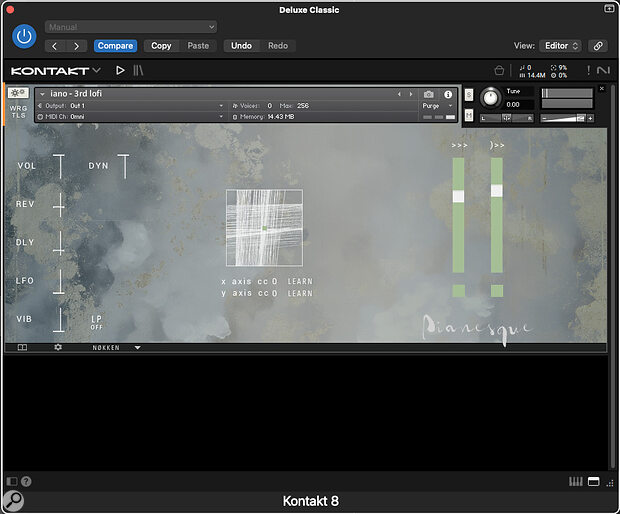620x514 pixels.
Task: Click the white handle on left green fader
Action: tap(458, 196)
